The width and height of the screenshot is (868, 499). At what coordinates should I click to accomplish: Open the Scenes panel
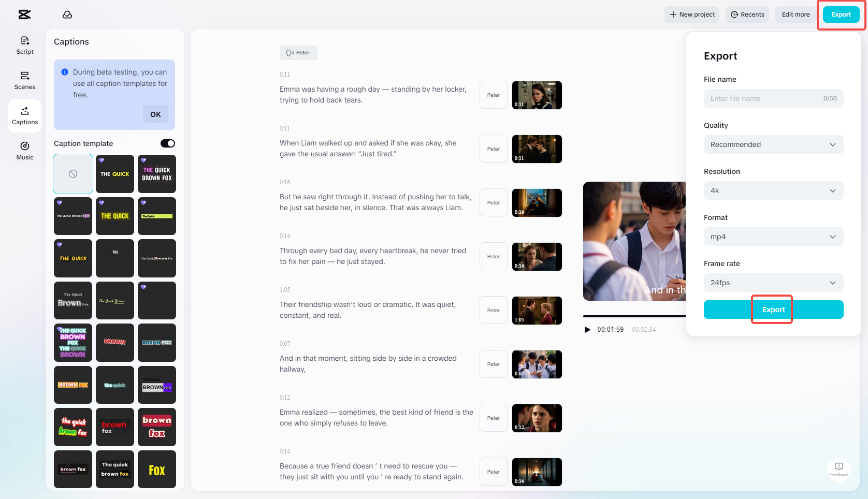pyautogui.click(x=24, y=80)
